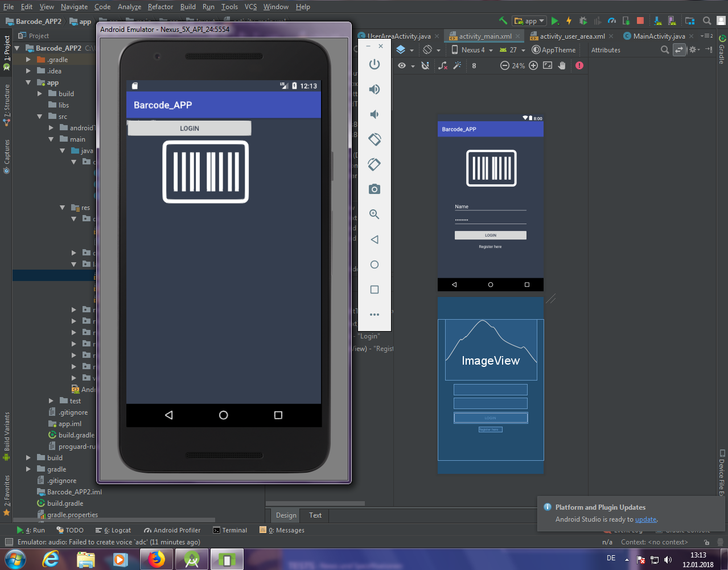
Task: Switch to the activity_user_area.xml tab
Action: (x=572, y=36)
